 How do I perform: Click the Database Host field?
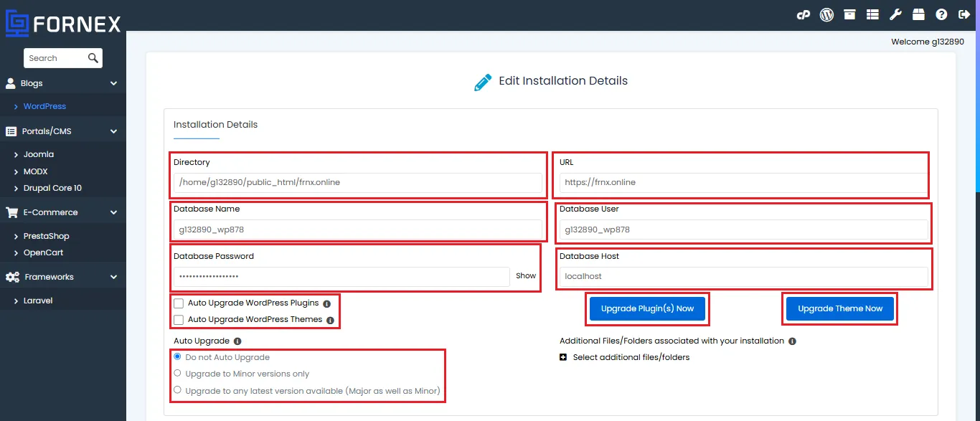click(743, 276)
